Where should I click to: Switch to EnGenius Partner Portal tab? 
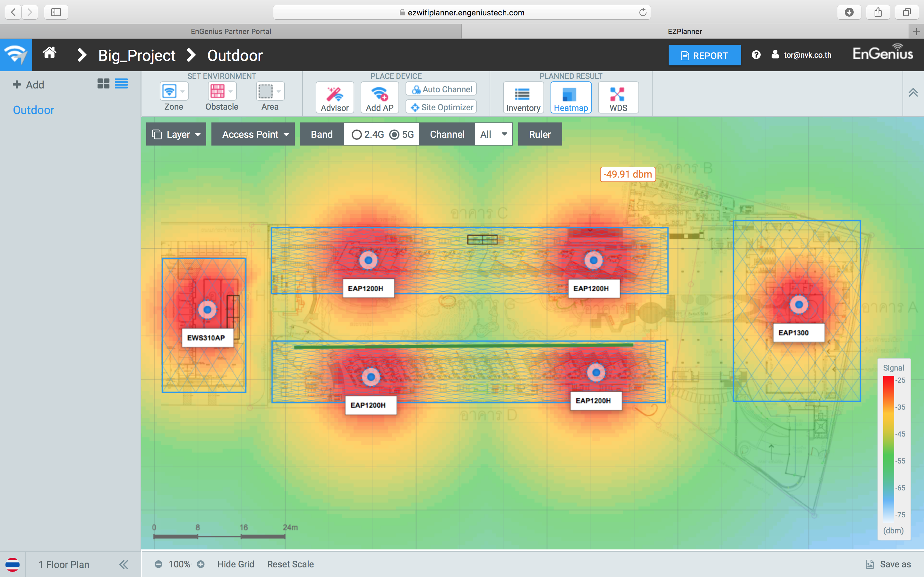pos(231,31)
